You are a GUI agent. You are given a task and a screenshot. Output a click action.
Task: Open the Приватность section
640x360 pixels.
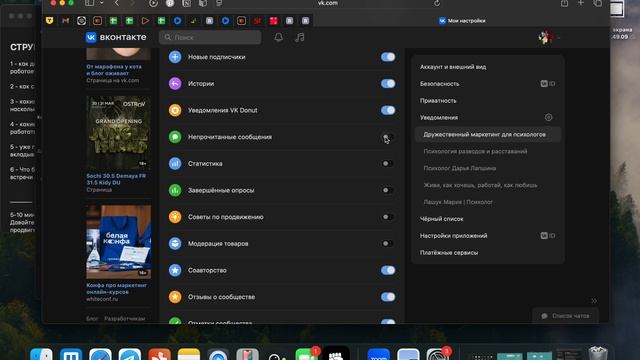[x=438, y=100]
